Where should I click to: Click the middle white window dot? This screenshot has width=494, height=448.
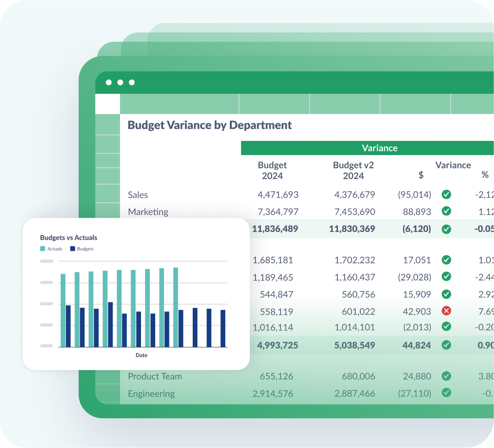tap(120, 82)
